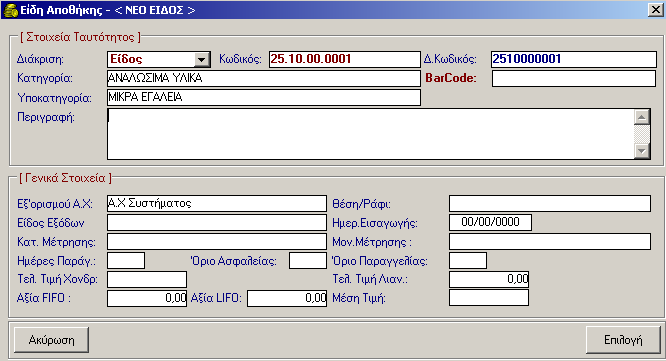The image size is (666, 361).
Task: Open the Διάκριση dropdown arrow
Action: point(202,59)
